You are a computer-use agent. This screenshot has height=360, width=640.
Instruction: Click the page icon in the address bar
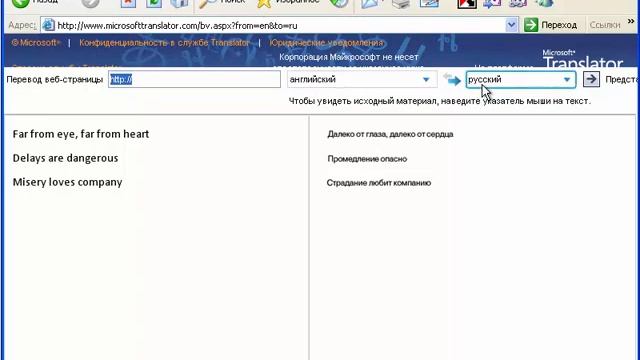[x=48, y=25]
